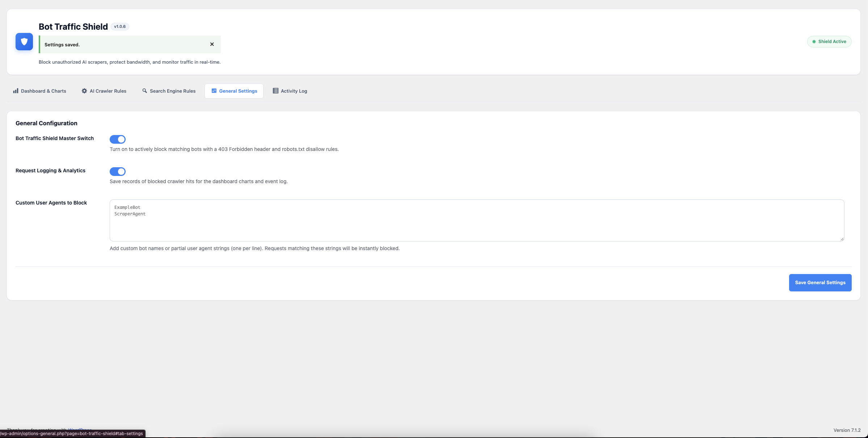Select the General Settings tab
This screenshot has width=868, height=438.
pyautogui.click(x=234, y=91)
